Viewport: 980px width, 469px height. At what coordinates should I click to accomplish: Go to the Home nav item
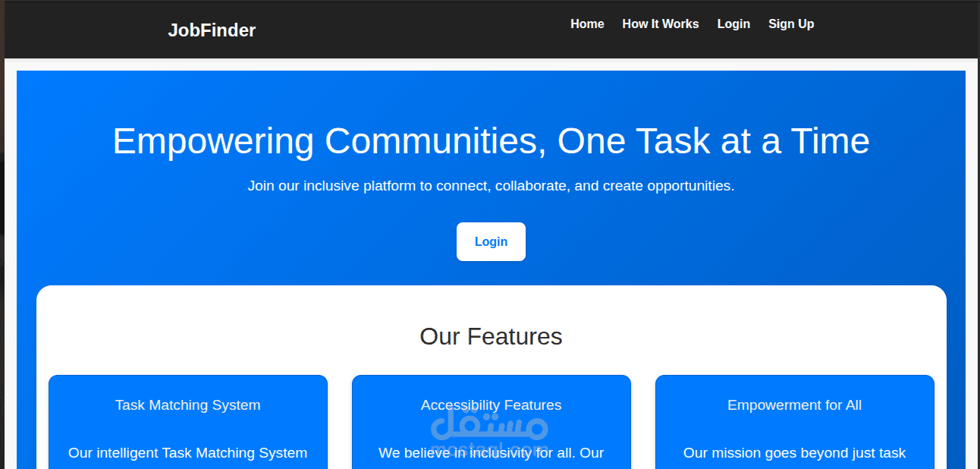(x=587, y=24)
